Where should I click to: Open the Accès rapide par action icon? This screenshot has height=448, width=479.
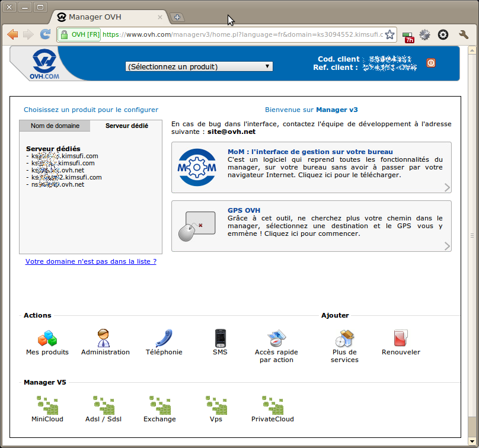(276, 338)
